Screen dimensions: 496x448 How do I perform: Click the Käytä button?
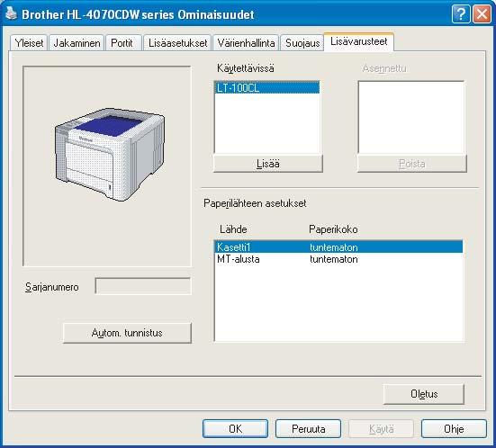coord(381,429)
